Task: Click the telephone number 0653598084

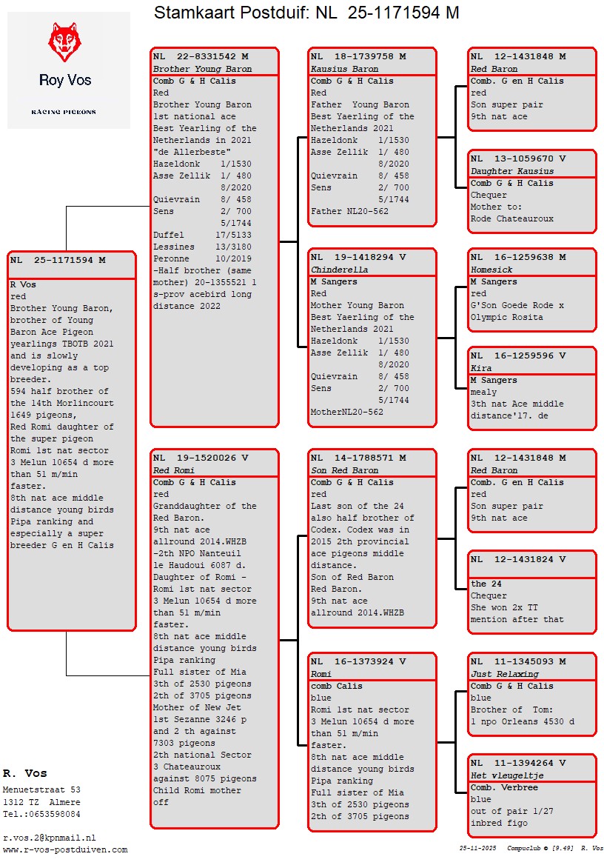Action: point(44,814)
